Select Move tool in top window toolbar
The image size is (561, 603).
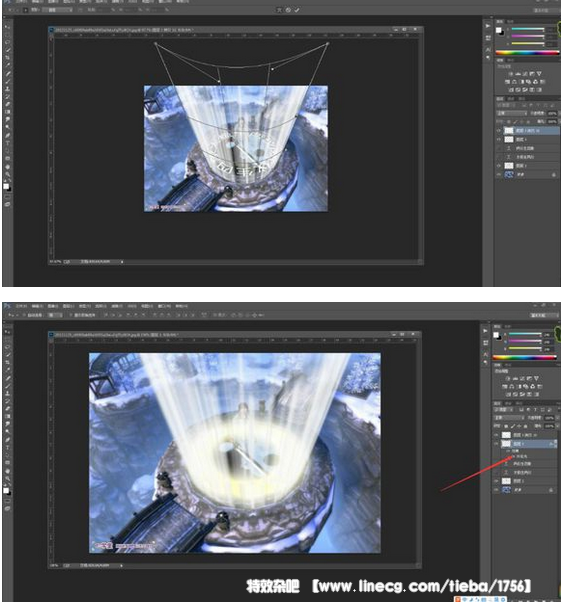(8, 27)
